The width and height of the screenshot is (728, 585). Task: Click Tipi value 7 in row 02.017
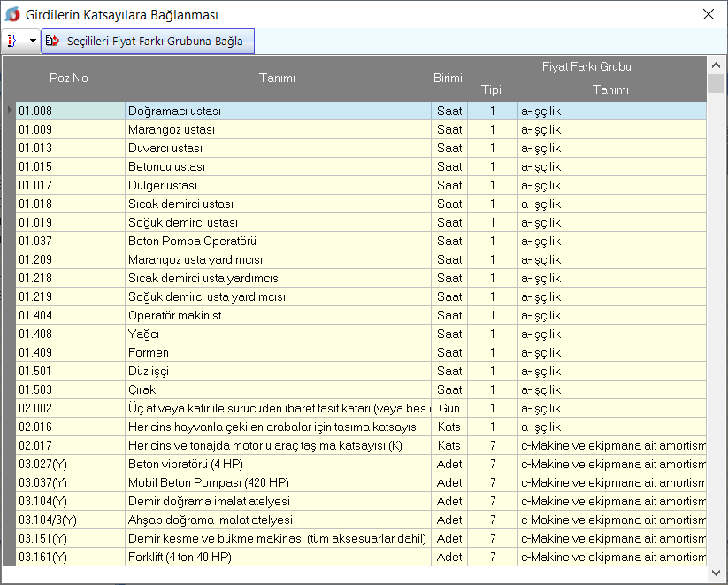click(493, 445)
